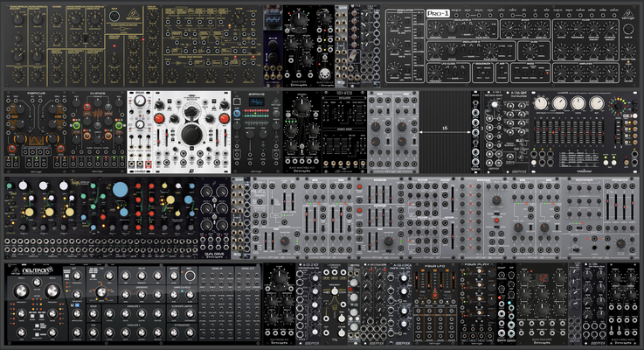Image resolution: width=644 pixels, height=350 pixels.
Task: Select the Abacus module
Action: (x=36, y=131)
